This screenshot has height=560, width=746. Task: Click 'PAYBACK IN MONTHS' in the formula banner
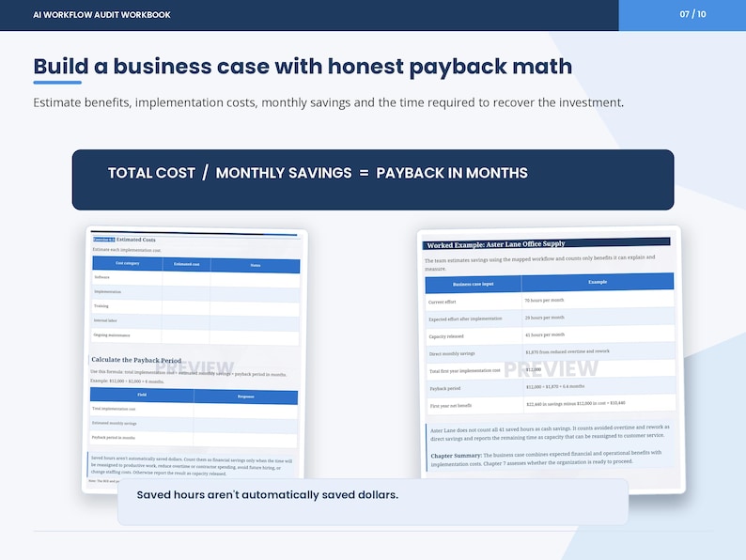(x=452, y=173)
